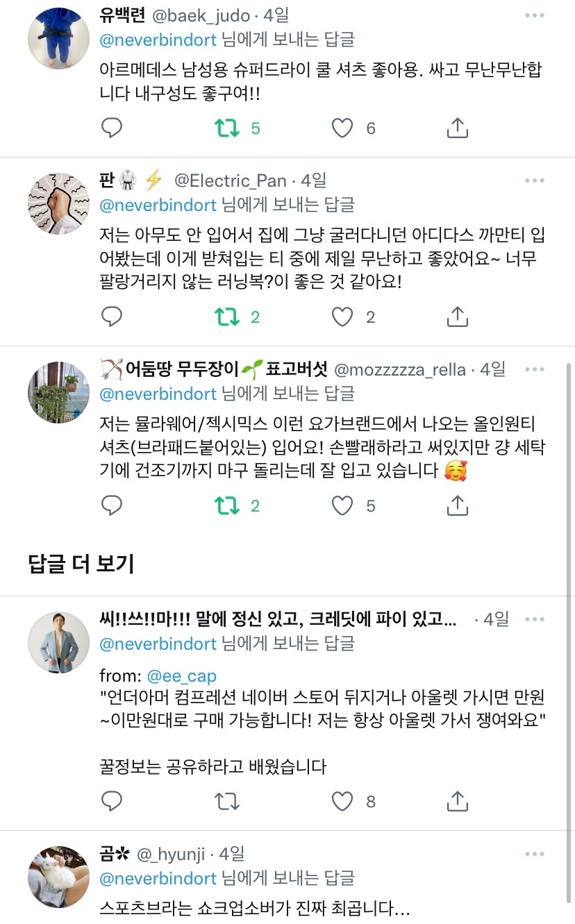575x924 pixels.
Task: Open more options on mozzzzza_rella tweet
Action: (535, 369)
